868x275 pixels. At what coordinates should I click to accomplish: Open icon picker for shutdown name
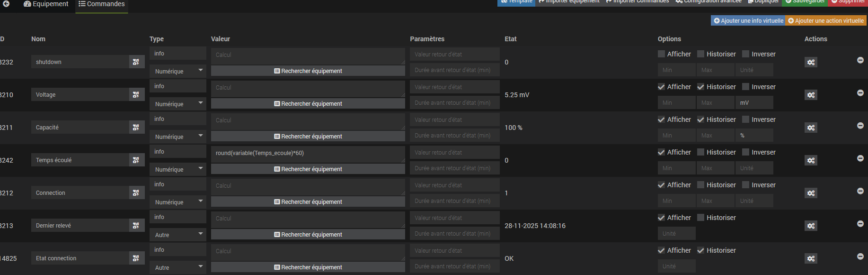[136, 62]
